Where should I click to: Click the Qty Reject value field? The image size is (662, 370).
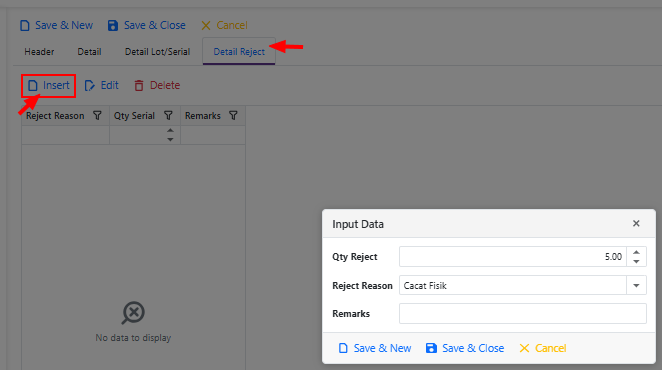513,257
